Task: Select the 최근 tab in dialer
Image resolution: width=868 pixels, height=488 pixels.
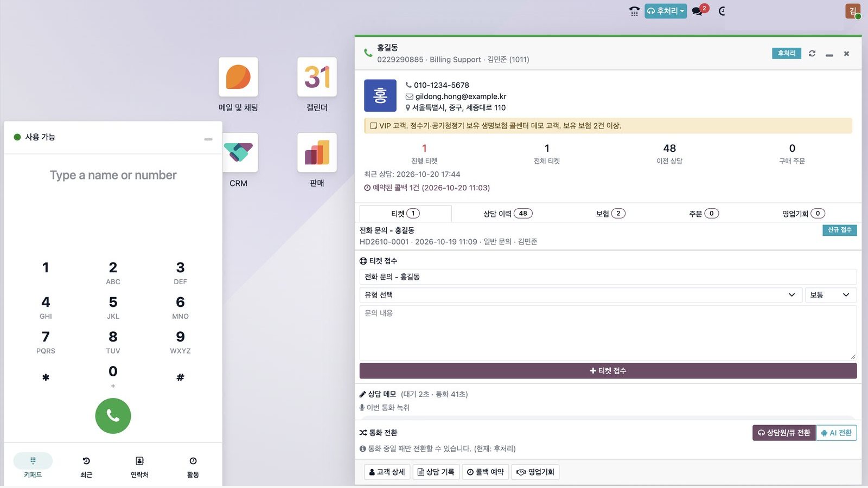Action: click(x=86, y=467)
